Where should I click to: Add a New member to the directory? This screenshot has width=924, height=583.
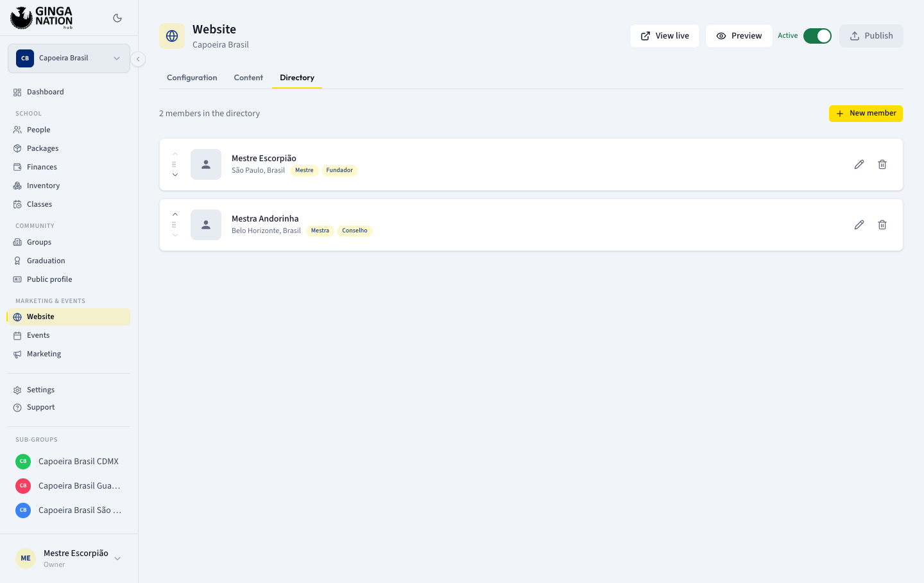(x=866, y=114)
